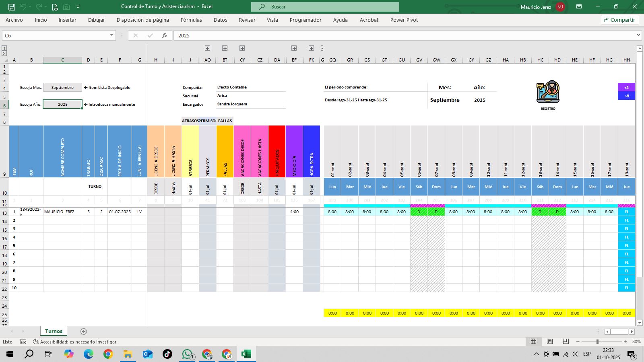
Task: Switch to Page Break Preview
Action: (x=566, y=341)
